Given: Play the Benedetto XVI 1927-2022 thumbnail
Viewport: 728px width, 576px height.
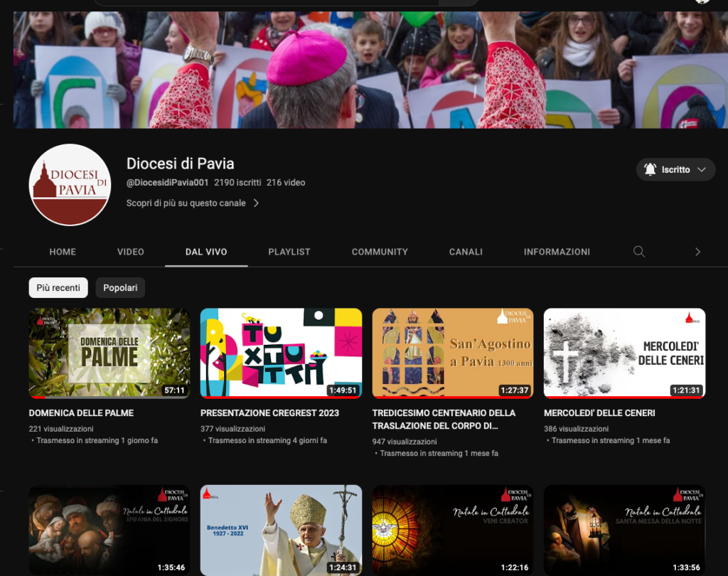Looking at the screenshot, I should coord(281,530).
